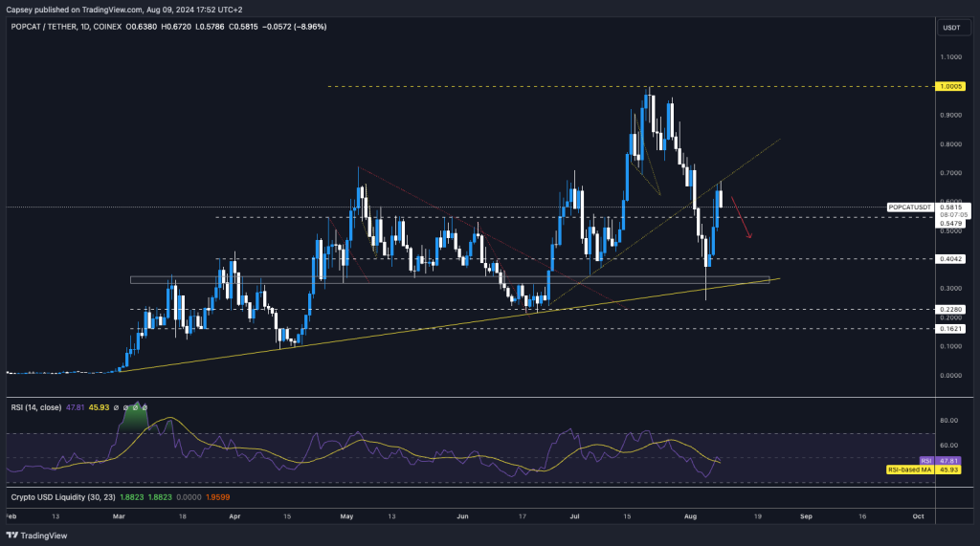
Task: Select the Crypto USD Liquidity indicator legend
Action: (x=57, y=497)
